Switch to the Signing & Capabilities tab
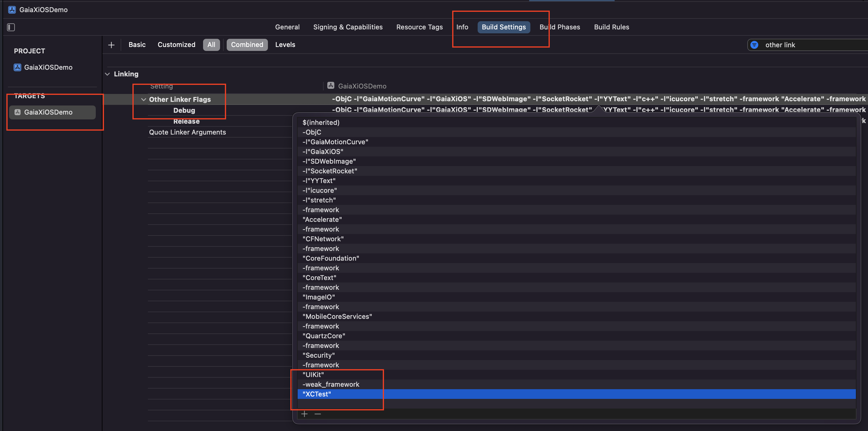This screenshot has width=868, height=431. [348, 27]
